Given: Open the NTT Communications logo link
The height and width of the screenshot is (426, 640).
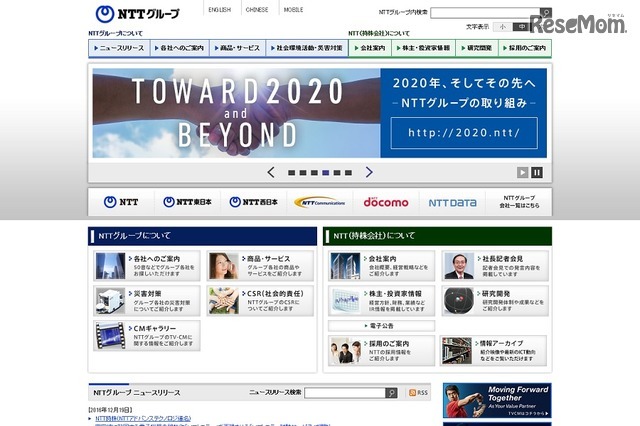Looking at the screenshot, I should [320, 202].
